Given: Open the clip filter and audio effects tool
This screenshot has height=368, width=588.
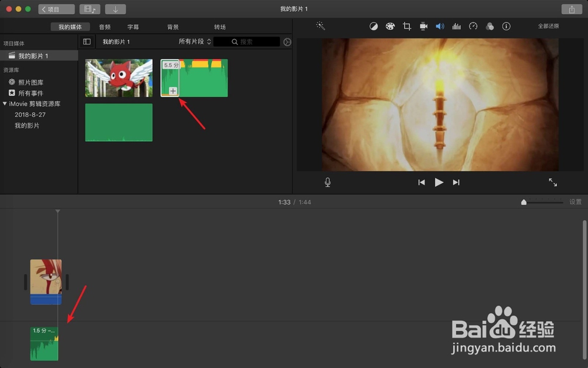Looking at the screenshot, I should pyautogui.click(x=490, y=26).
